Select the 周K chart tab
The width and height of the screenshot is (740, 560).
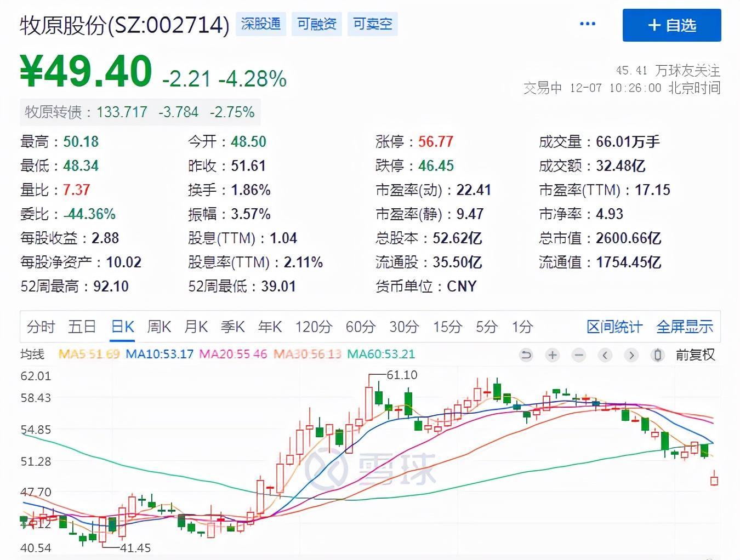(160, 327)
